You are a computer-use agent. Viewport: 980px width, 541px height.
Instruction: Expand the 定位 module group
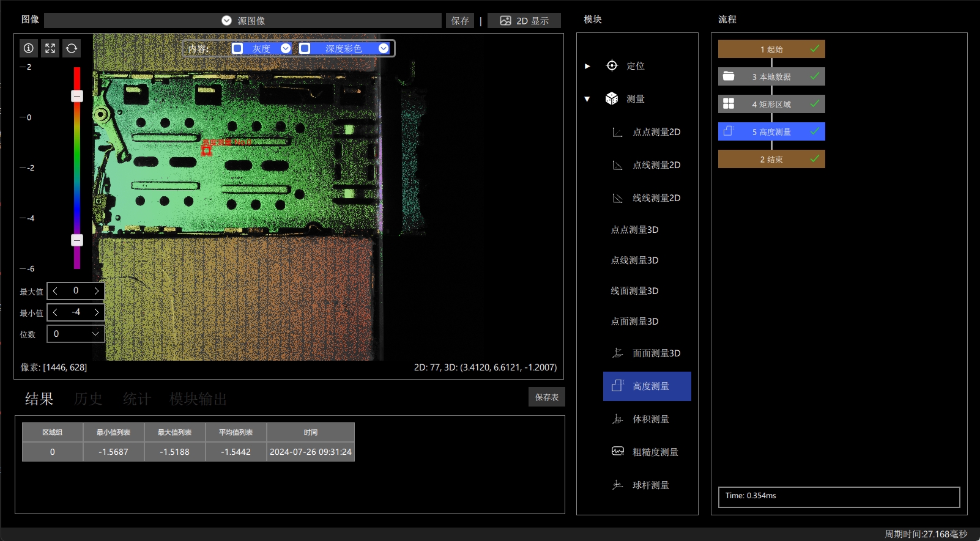587,66
